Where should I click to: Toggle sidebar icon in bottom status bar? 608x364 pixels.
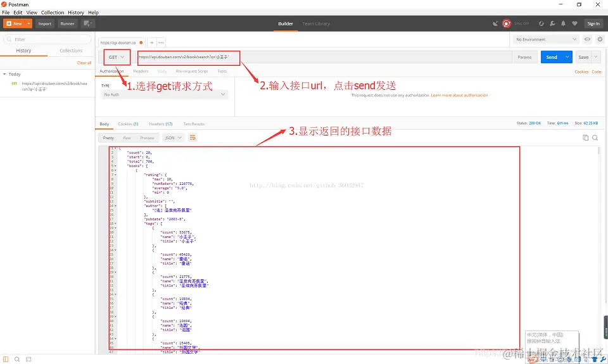[x=6, y=360]
